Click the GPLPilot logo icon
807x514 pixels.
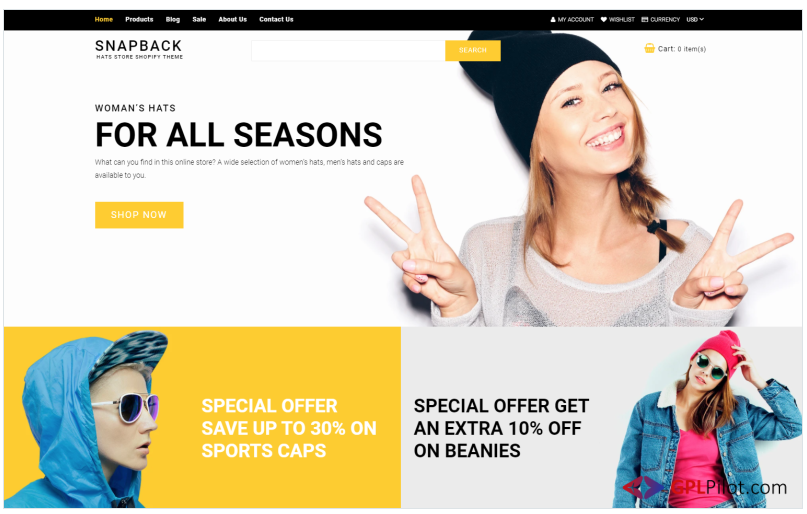(x=643, y=487)
